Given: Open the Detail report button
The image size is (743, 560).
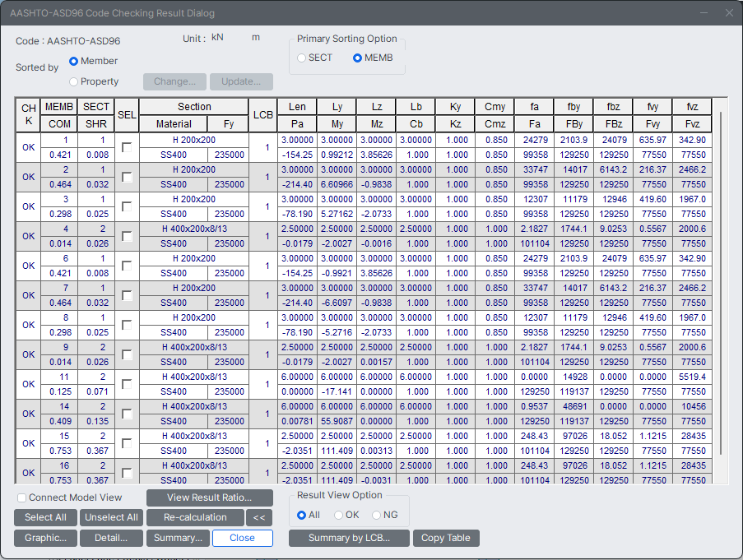Looking at the screenshot, I should point(111,538).
